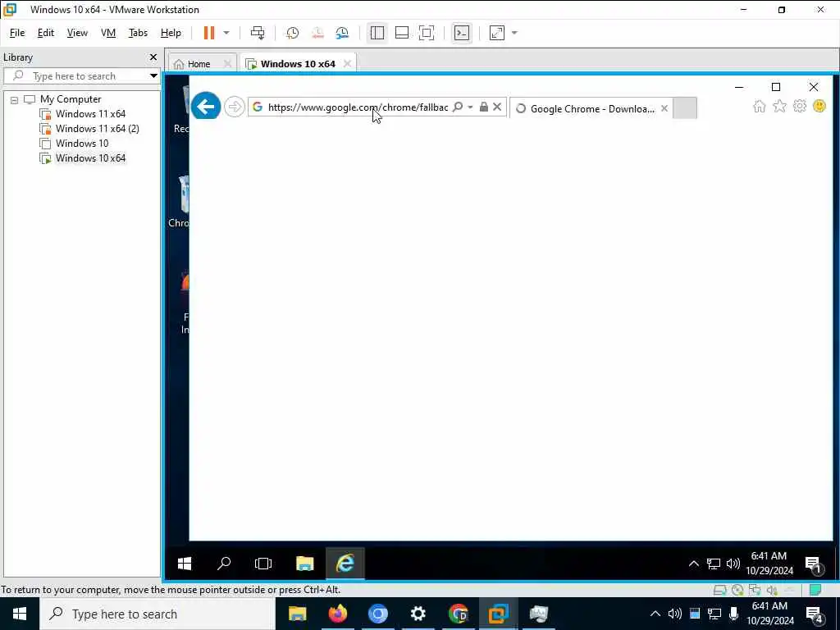Click VMware status bar sound card icon
The image size is (840, 630).
tap(773, 591)
